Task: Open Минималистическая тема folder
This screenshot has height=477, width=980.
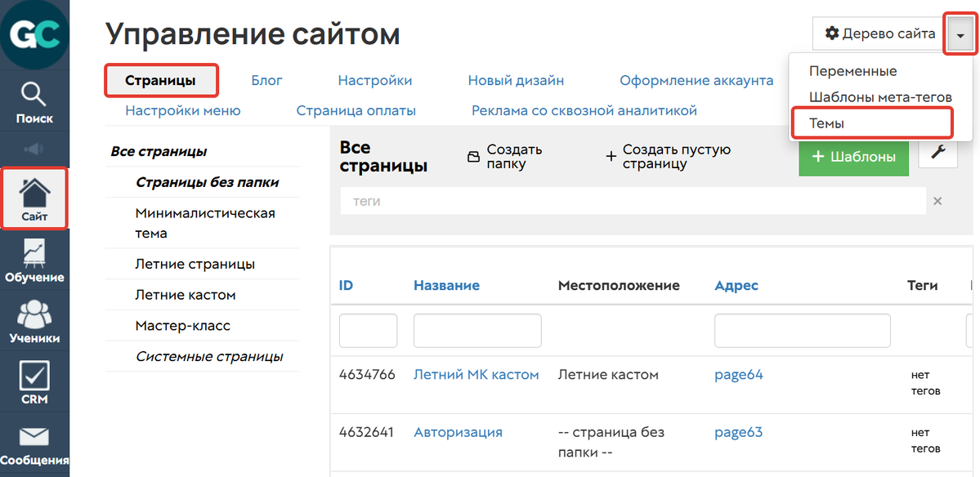Action: pyautogui.click(x=205, y=223)
